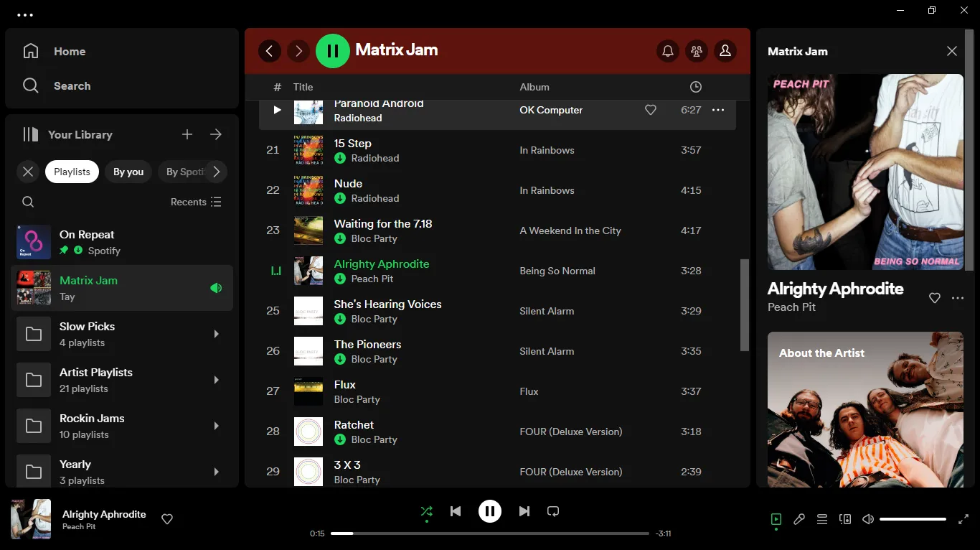Sort tracks by Album column
Viewport: 980px width, 550px height.
534,87
